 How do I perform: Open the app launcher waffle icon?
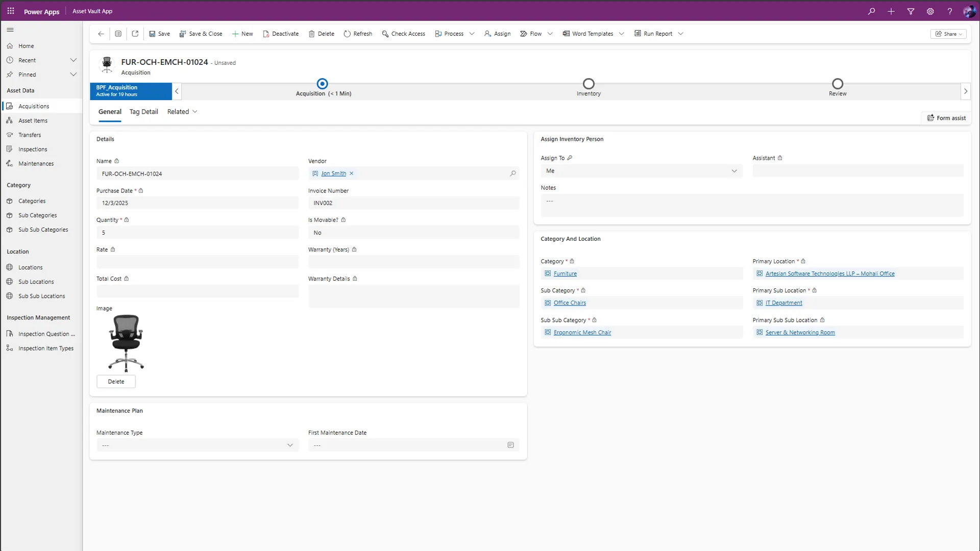[11, 11]
